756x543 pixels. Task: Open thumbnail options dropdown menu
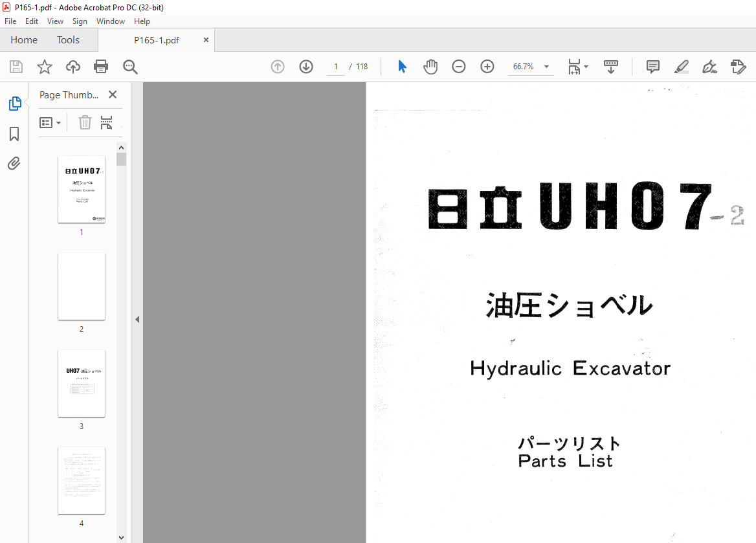(x=50, y=122)
